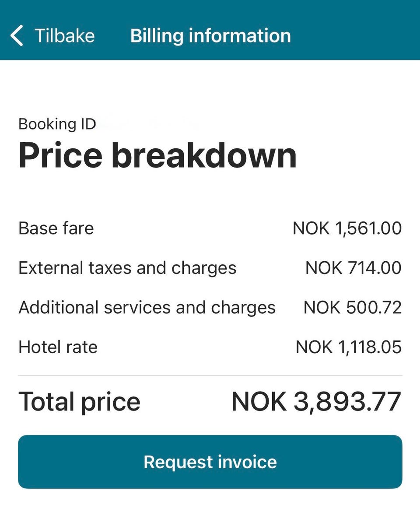Tap the back chevron arrow icon
The height and width of the screenshot is (519, 420).
[x=17, y=35]
